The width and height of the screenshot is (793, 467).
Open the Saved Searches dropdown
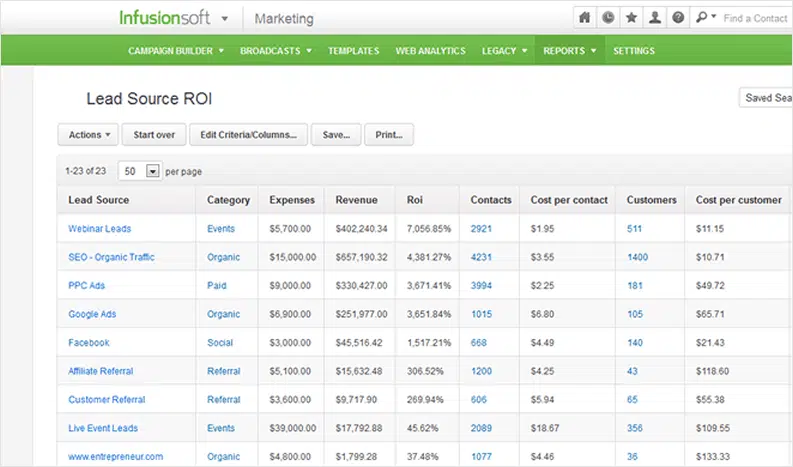[x=766, y=98]
